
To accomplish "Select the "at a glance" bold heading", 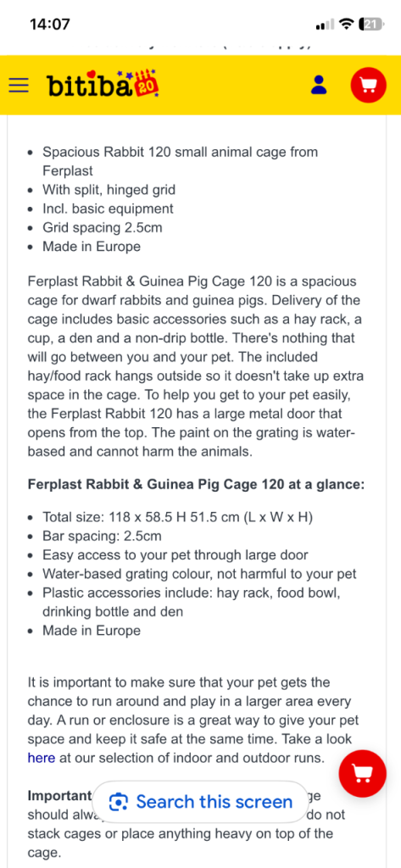I will 196,486.
